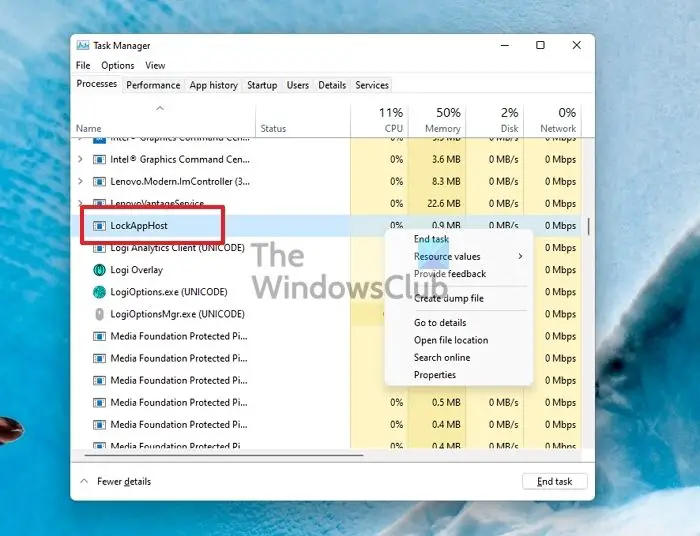Image resolution: width=700 pixels, height=536 pixels.
Task: Switch to the Startup tab
Action: (262, 85)
